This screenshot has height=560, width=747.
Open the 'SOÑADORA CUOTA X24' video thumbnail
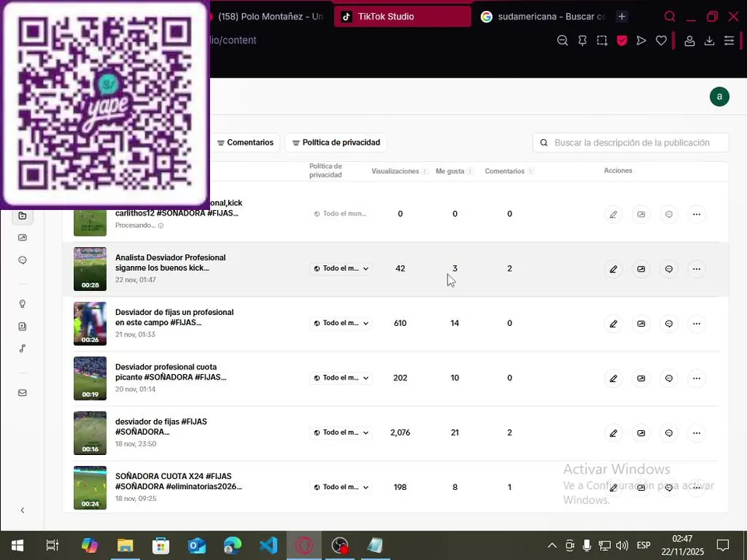click(90, 488)
